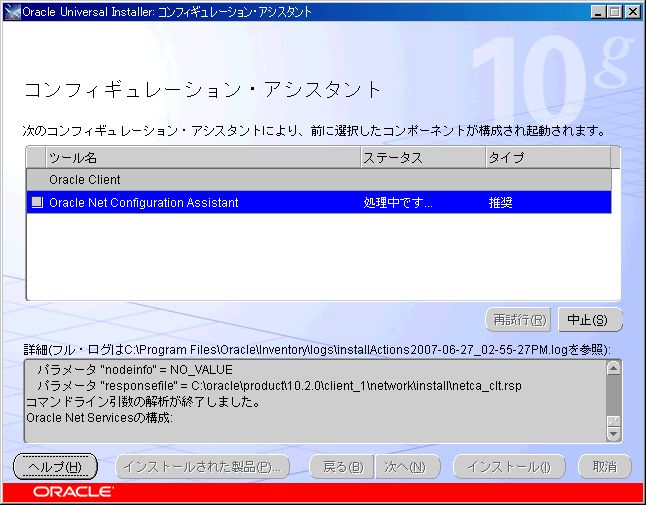Click the ツール名 column header
646x505 pixels.
pyautogui.click(x=203, y=157)
